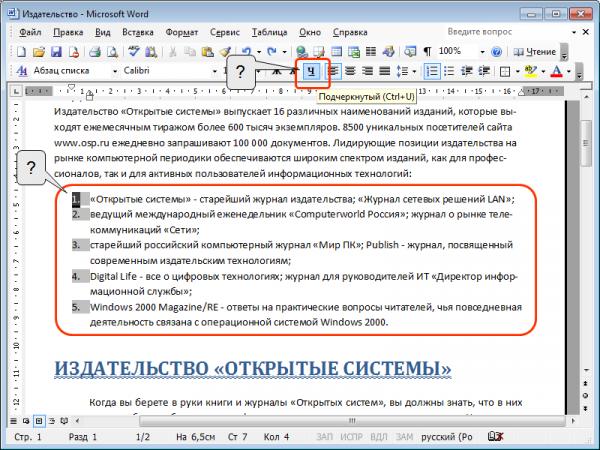Paste clipboard contents using Paste icon
The width and height of the screenshot is (600, 450).
[x=207, y=52]
